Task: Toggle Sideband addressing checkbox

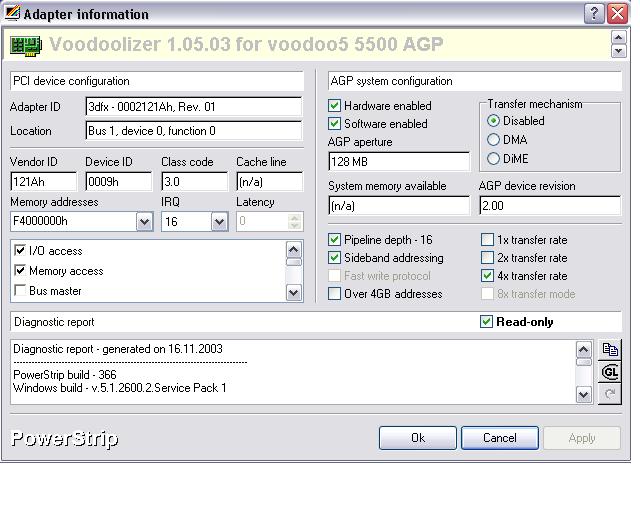Action: coord(334,258)
